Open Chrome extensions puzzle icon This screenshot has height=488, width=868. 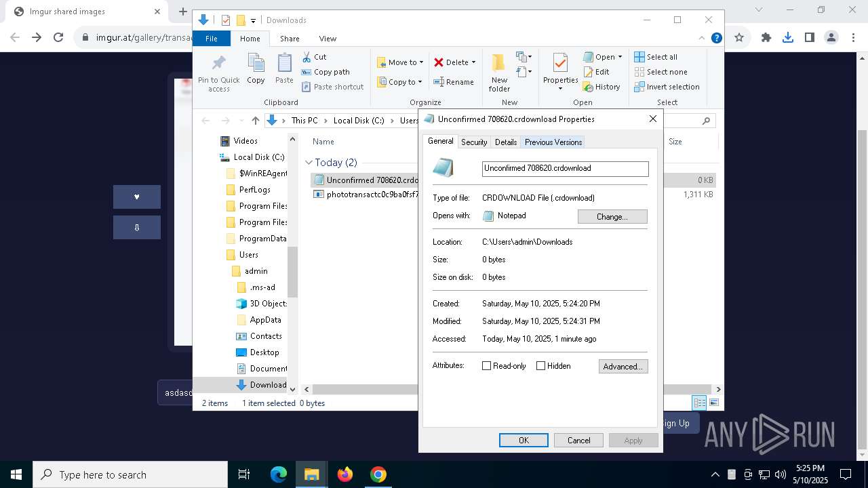pyautogui.click(x=766, y=37)
